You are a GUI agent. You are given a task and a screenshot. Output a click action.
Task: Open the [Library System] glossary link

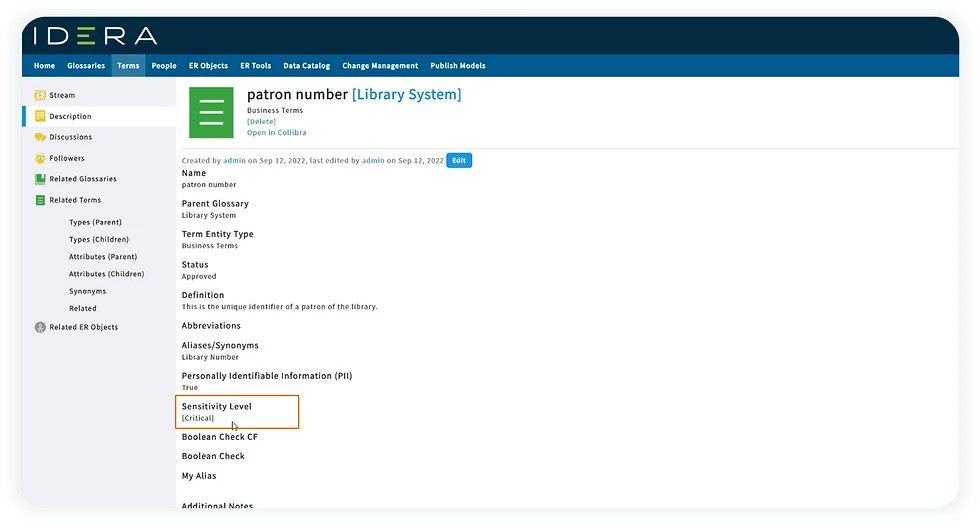tap(406, 94)
